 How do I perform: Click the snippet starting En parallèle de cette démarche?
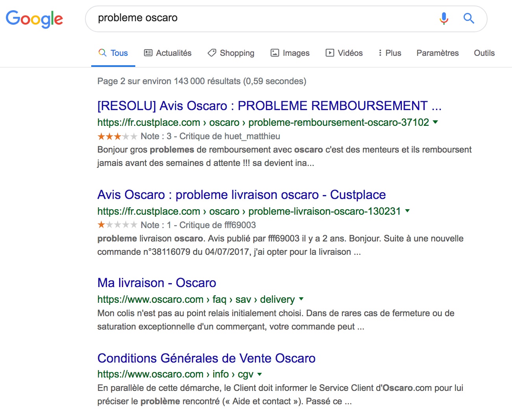point(280,394)
